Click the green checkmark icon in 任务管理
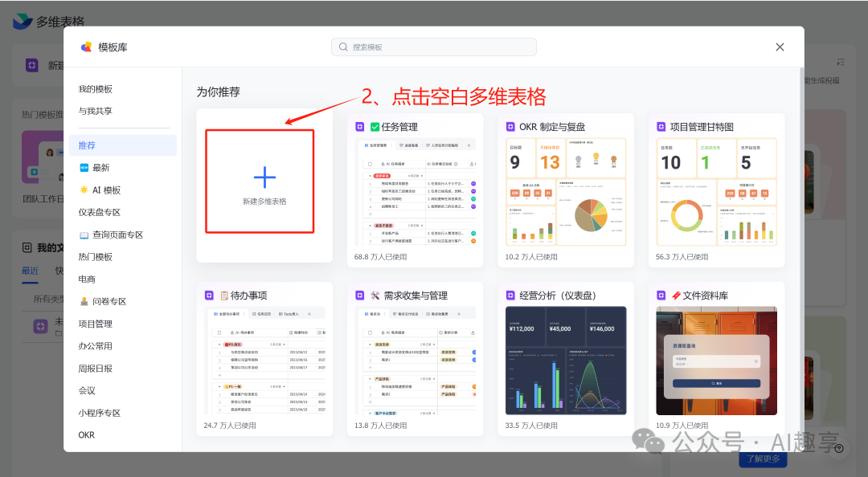Viewport: 868px width, 477px height. point(375,127)
